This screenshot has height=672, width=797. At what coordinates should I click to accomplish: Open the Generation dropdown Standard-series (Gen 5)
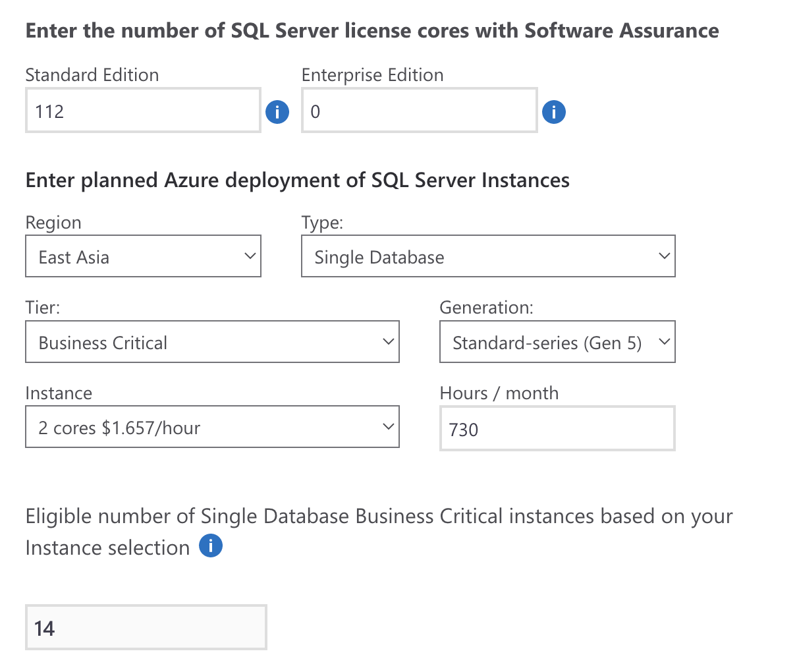click(557, 342)
